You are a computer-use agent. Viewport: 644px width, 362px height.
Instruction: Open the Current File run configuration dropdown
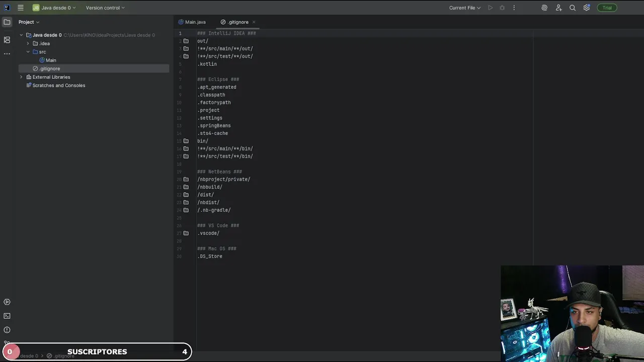[465, 8]
